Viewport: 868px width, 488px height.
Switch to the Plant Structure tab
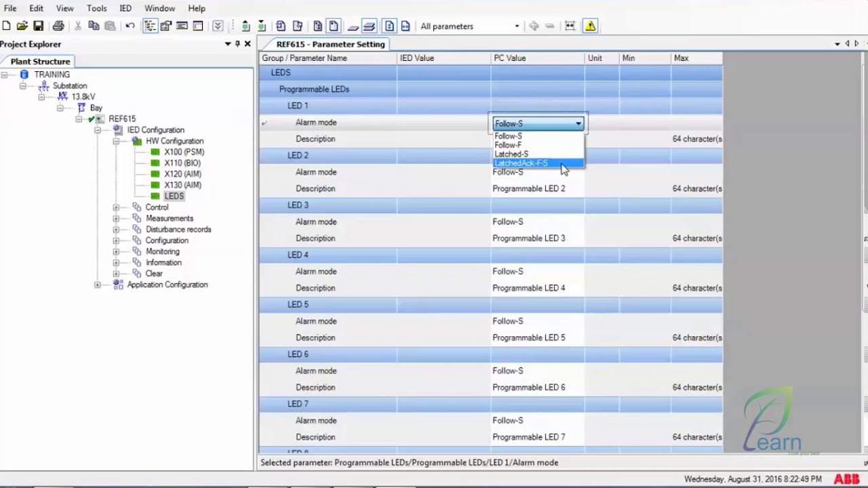point(40,61)
